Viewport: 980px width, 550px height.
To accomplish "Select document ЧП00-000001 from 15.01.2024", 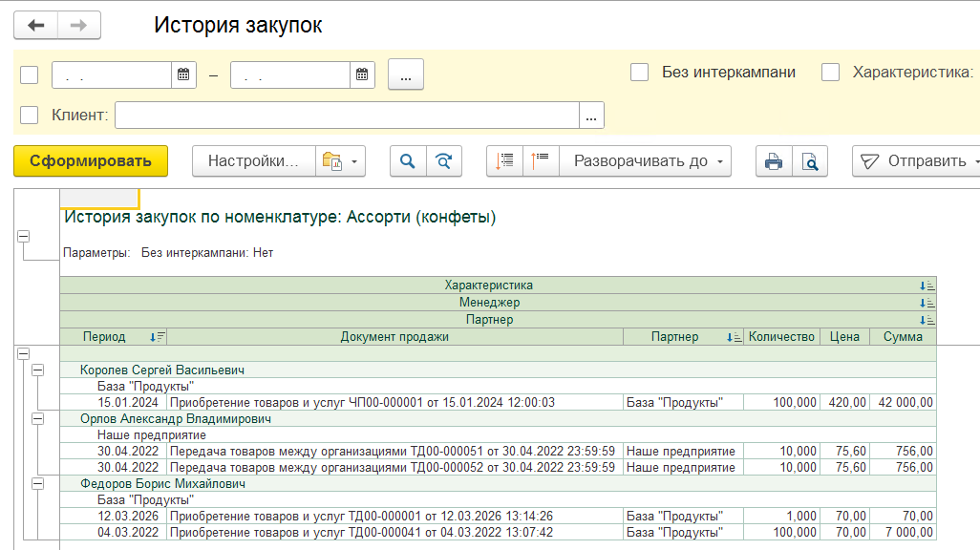I will [395, 403].
